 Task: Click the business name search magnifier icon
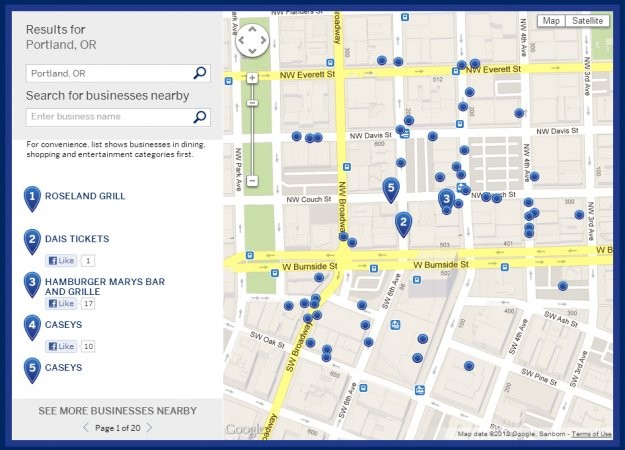click(200, 117)
